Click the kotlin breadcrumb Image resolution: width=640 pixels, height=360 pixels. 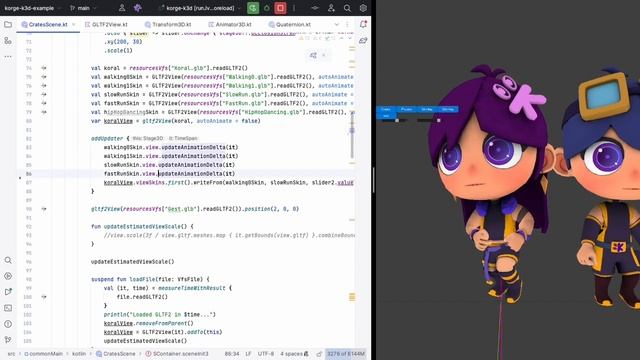[79, 354]
